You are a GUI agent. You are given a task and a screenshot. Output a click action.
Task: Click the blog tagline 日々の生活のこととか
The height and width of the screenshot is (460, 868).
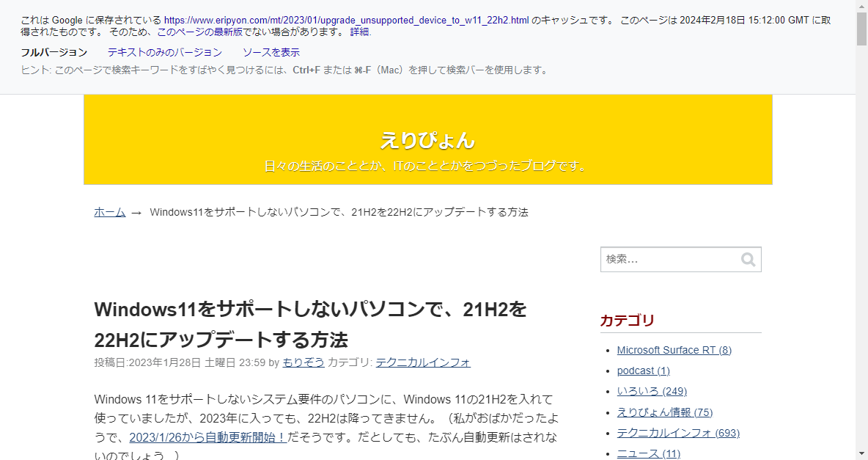[427, 166]
